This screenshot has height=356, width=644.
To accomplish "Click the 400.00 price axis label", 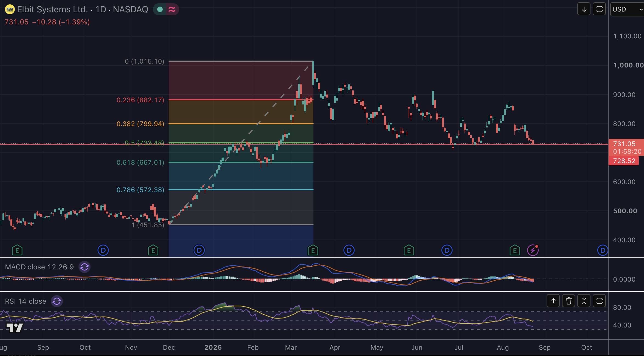I will (x=624, y=240).
